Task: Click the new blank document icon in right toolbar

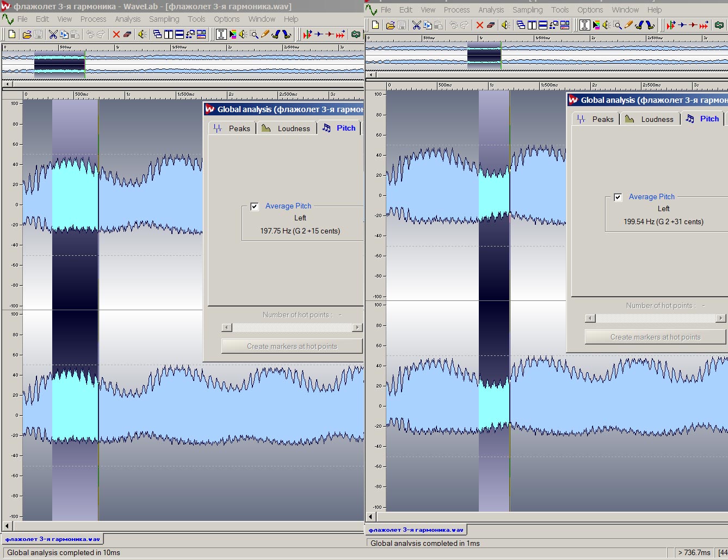Action: tap(375, 25)
